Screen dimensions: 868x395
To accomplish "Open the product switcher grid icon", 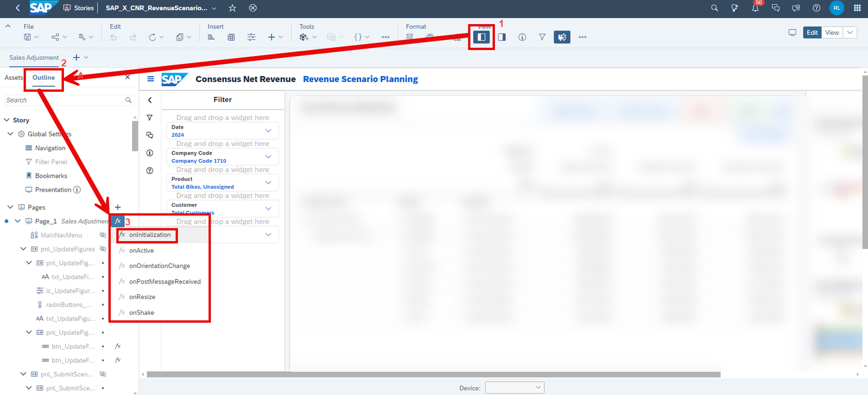I will click(x=857, y=8).
